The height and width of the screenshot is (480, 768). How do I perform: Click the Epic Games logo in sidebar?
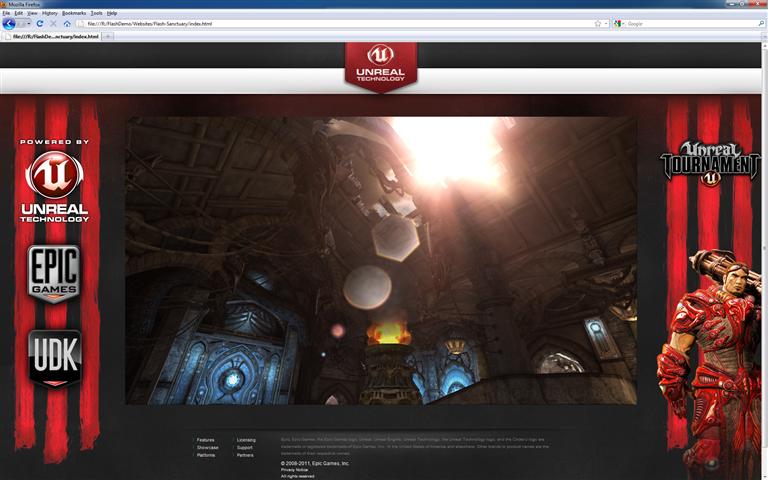pyautogui.click(x=54, y=273)
